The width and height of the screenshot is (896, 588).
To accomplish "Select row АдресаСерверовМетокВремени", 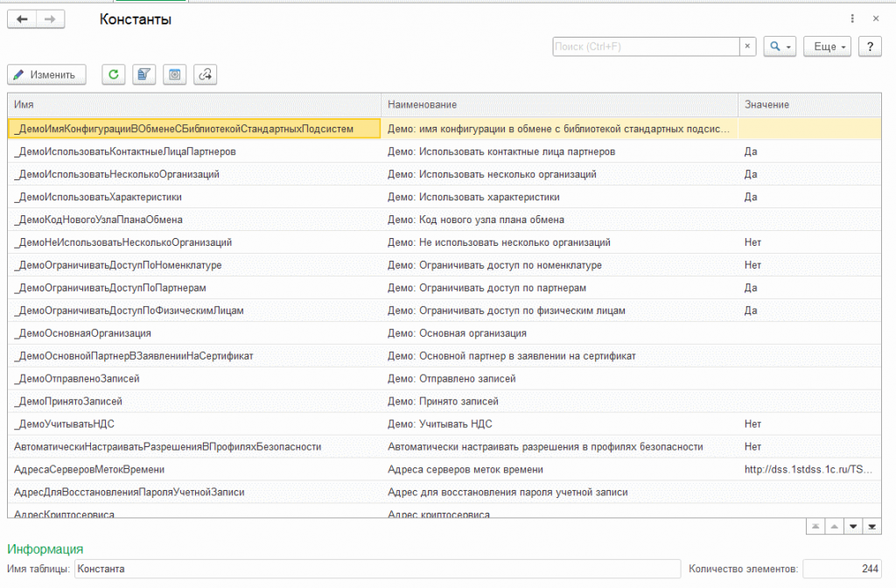I will [x=444, y=470].
